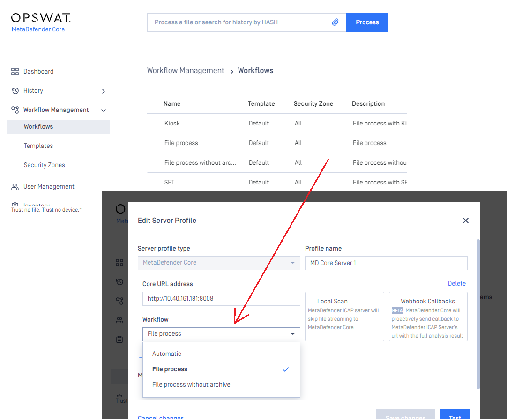
Task: Click the Workflow Management breadcrumb link
Action: coord(186,71)
